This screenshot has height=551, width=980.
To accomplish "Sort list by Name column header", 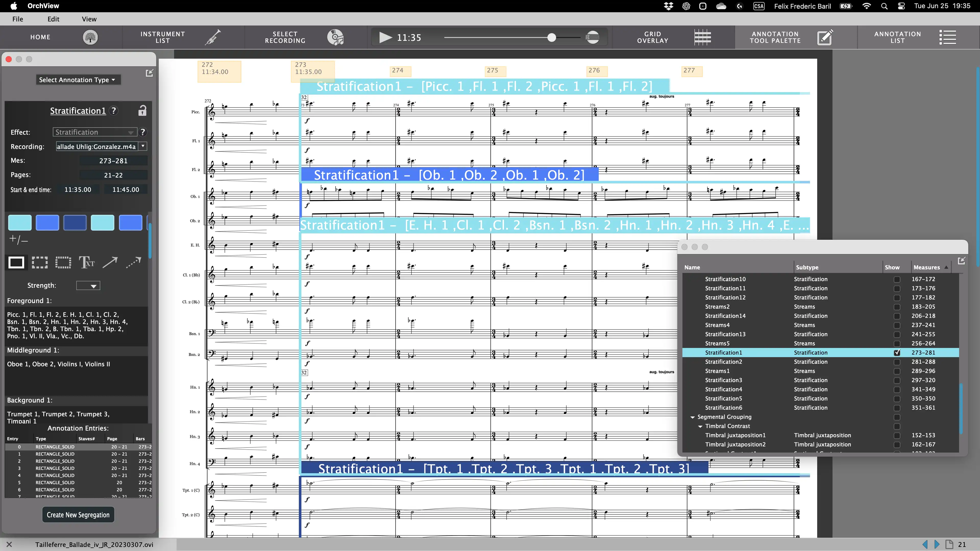I will 738,267.
